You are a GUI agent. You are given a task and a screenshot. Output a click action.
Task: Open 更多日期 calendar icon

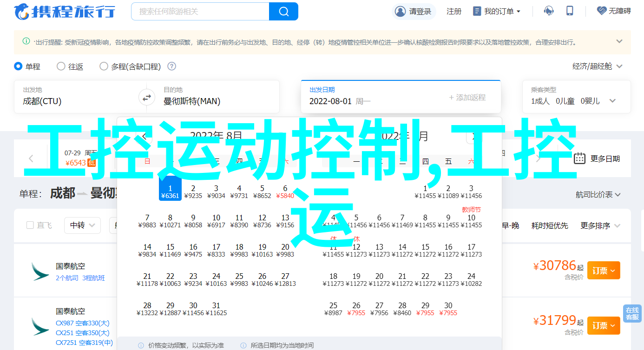coord(579,158)
